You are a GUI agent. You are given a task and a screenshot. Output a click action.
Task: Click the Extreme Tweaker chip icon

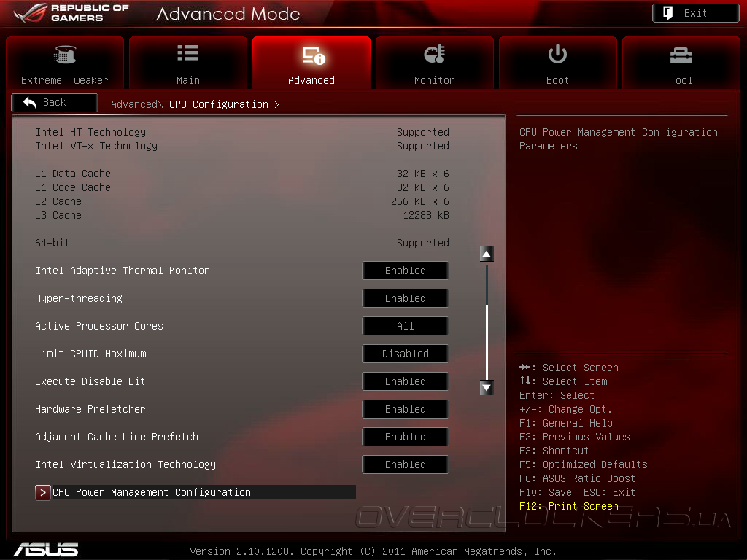(65, 54)
